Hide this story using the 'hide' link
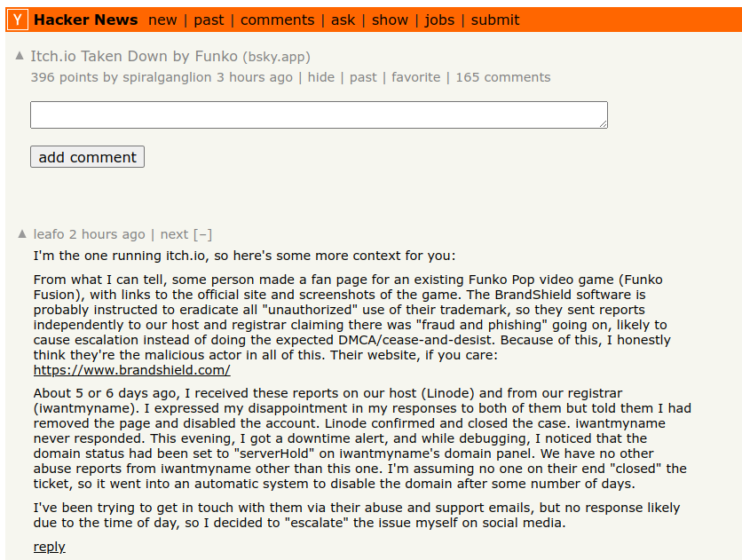Viewport: 742px width, 560px height. click(x=321, y=77)
